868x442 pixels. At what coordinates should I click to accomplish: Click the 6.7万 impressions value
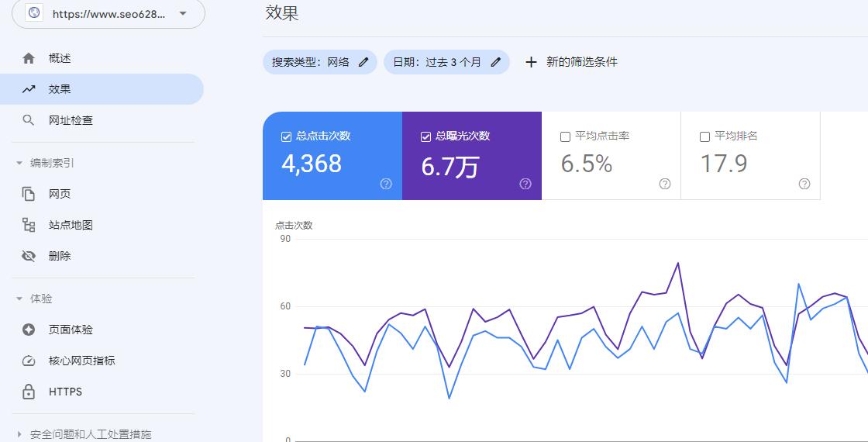point(450,166)
